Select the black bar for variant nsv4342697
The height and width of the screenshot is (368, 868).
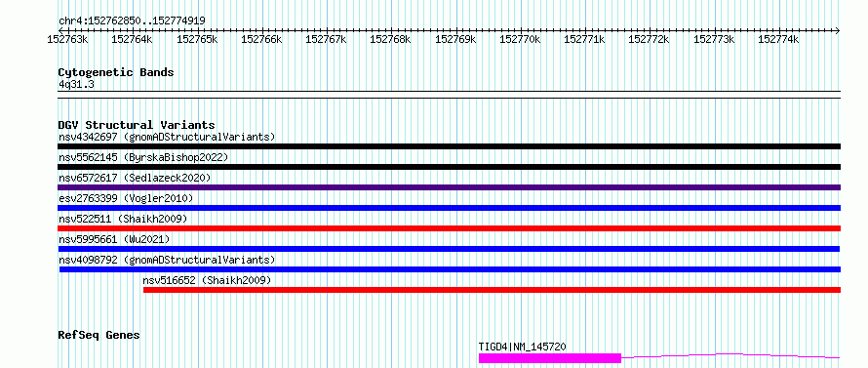[x=449, y=146]
